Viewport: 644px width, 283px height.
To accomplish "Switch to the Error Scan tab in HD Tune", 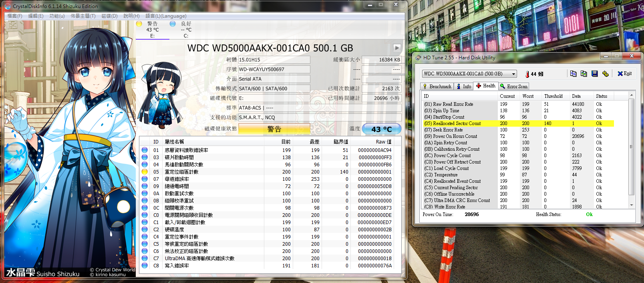I will pos(513,86).
